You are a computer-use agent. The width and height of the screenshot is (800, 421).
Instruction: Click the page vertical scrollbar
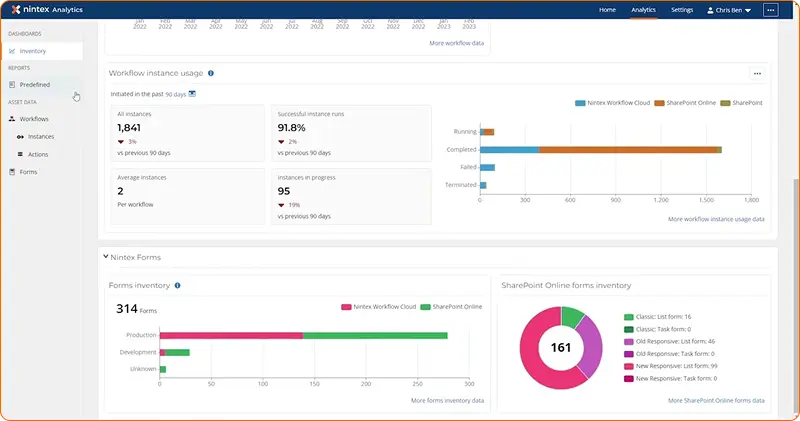(796, 295)
